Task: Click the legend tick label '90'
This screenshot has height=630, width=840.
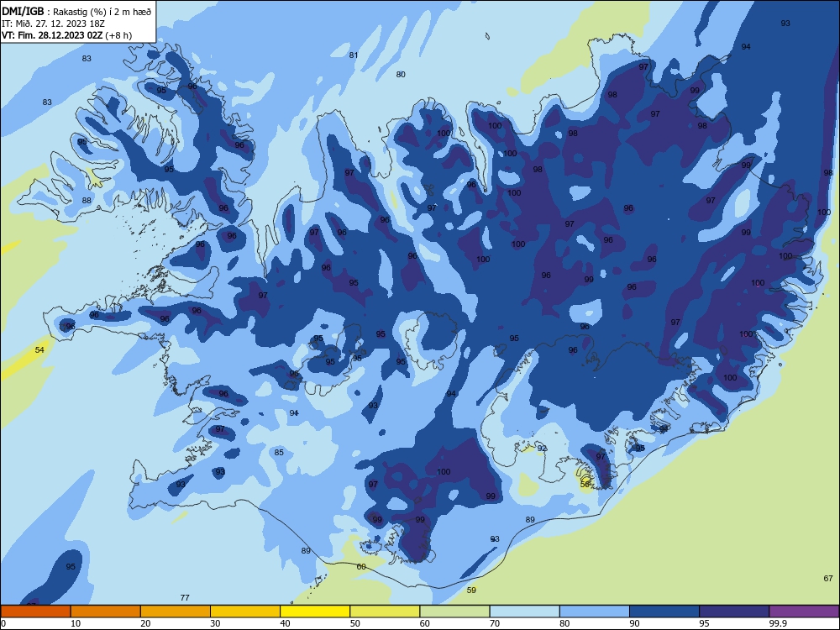Action: (634, 623)
